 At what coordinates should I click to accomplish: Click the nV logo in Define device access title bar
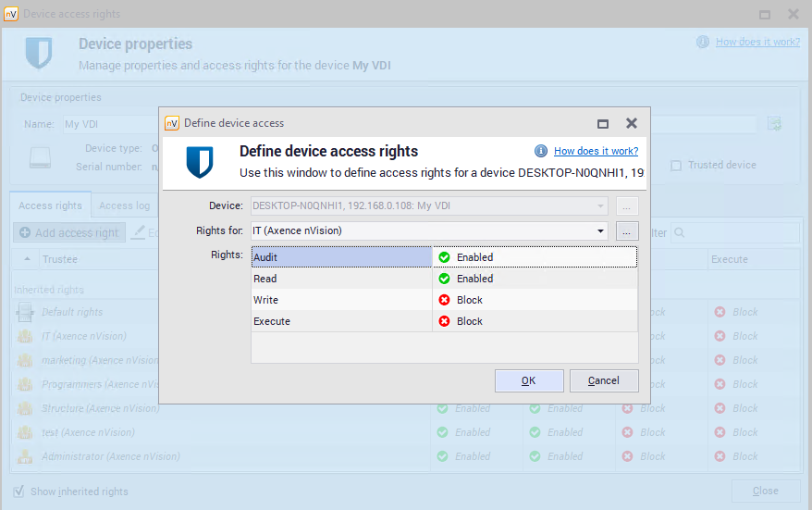(171, 123)
